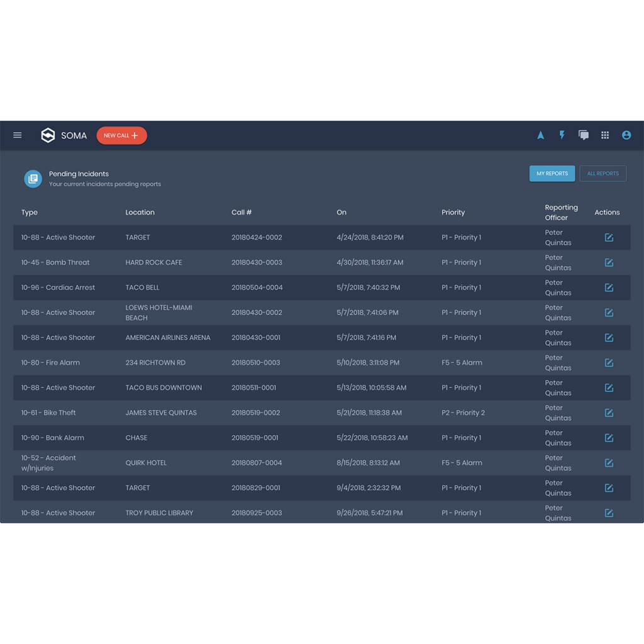The height and width of the screenshot is (644, 644).
Task: Click location QUIRK HOTEL
Action: tap(146, 463)
